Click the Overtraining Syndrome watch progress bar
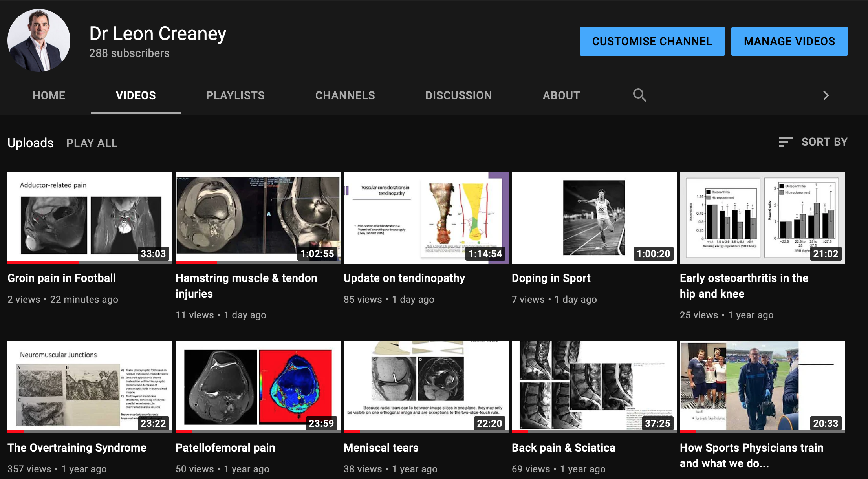The width and height of the screenshot is (868, 479). (90, 431)
